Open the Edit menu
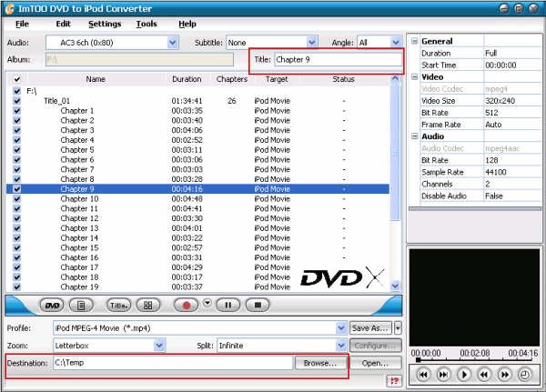The width and height of the screenshot is (546, 392). [63, 24]
